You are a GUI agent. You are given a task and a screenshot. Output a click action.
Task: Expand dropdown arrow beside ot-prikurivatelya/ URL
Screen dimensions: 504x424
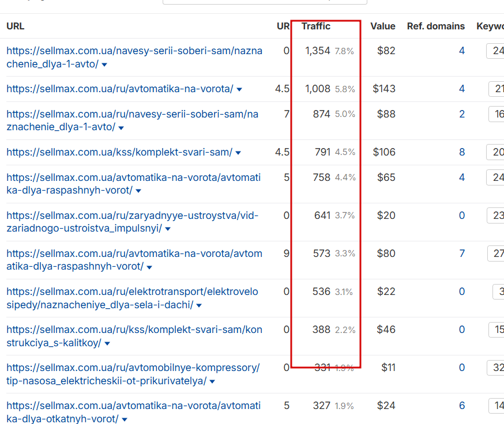pos(212,381)
